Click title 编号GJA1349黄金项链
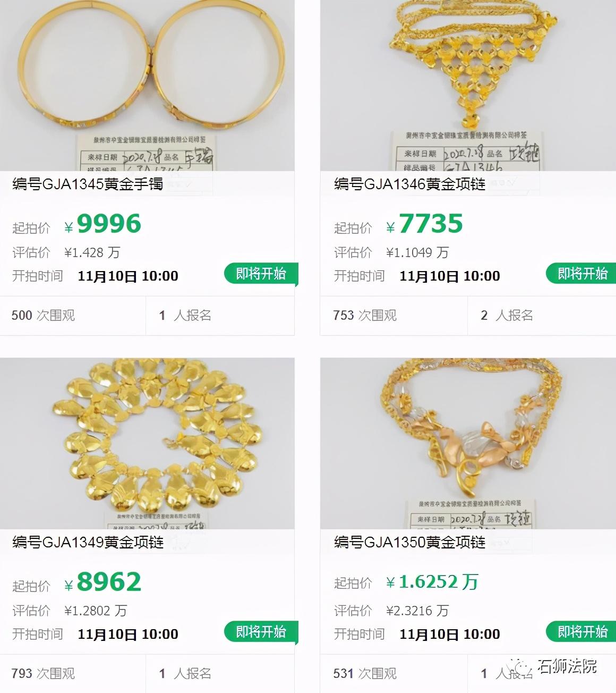616x693 pixels. [88, 543]
